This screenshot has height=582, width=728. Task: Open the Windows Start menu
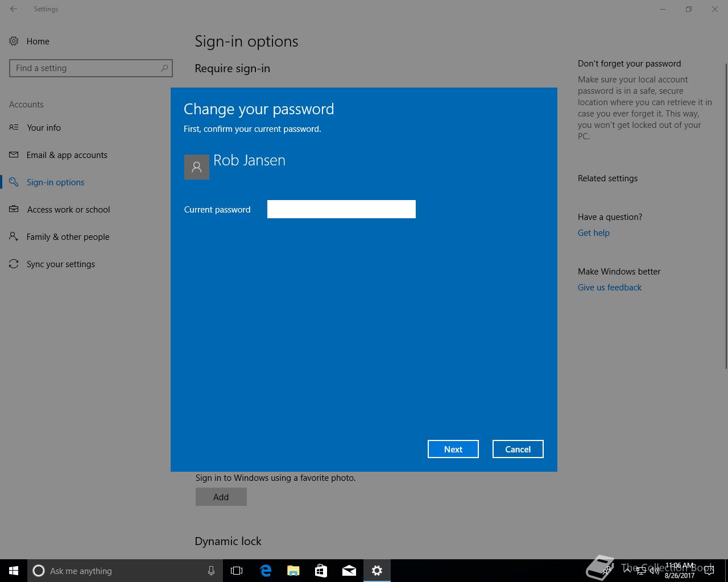click(x=14, y=571)
